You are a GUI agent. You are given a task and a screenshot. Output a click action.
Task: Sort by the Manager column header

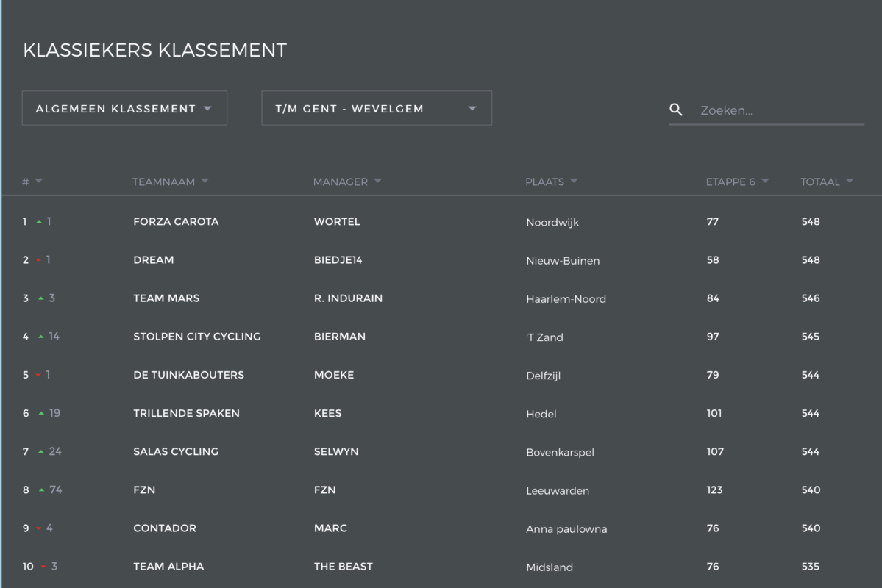pyautogui.click(x=347, y=182)
